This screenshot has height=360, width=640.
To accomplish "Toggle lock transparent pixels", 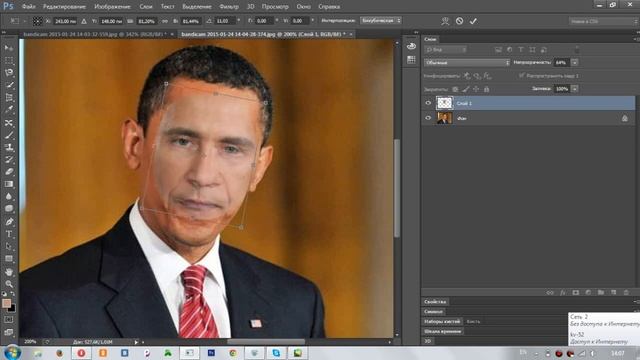I will (455, 89).
